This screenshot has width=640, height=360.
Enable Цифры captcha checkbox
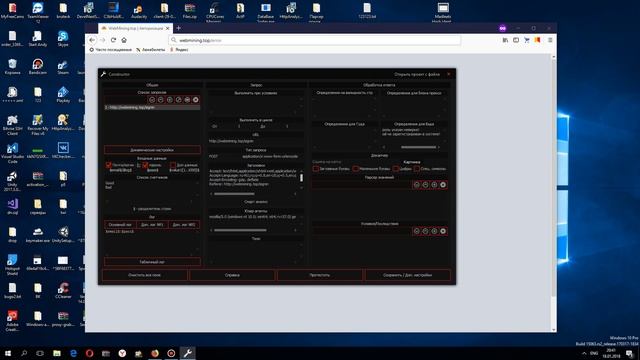tap(396, 169)
